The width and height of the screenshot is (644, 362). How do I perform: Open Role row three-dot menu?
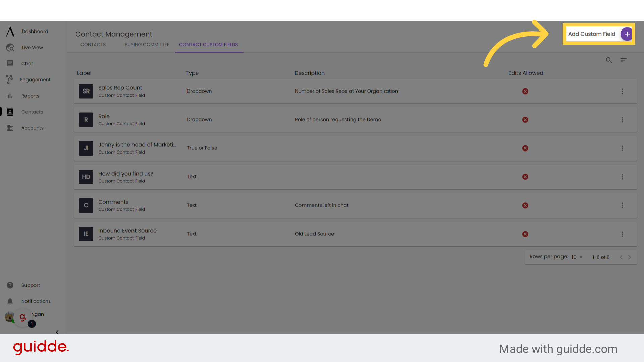tap(622, 120)
